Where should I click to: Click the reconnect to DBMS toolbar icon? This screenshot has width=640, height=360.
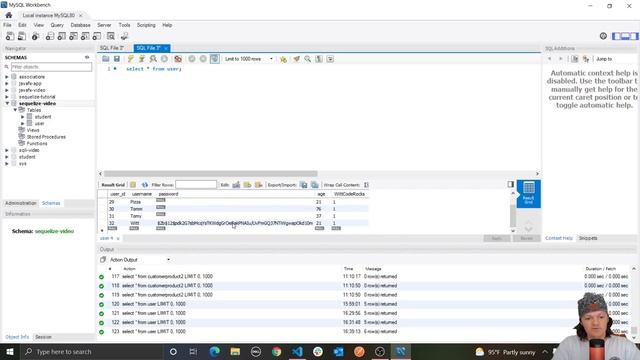pyautogui.click(x=124, y=36)
